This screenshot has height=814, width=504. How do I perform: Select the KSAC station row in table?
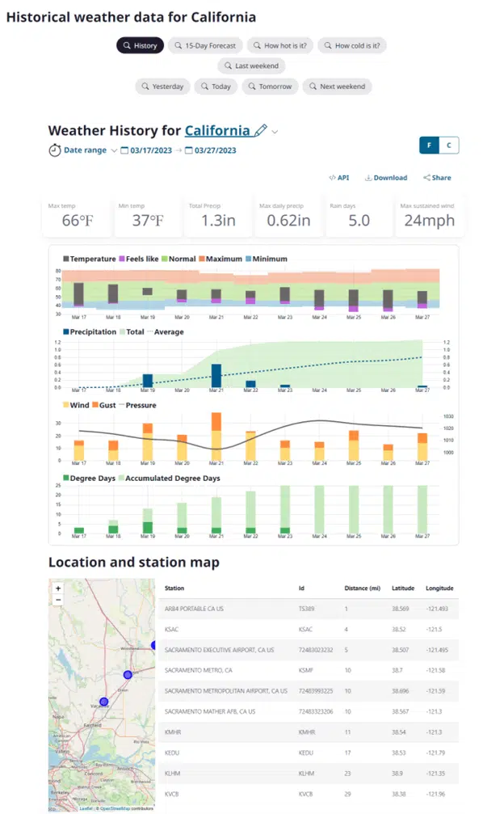307,629
